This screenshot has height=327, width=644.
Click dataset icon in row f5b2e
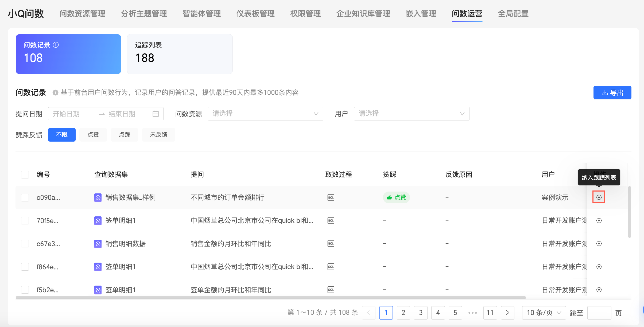coord(98,290)
